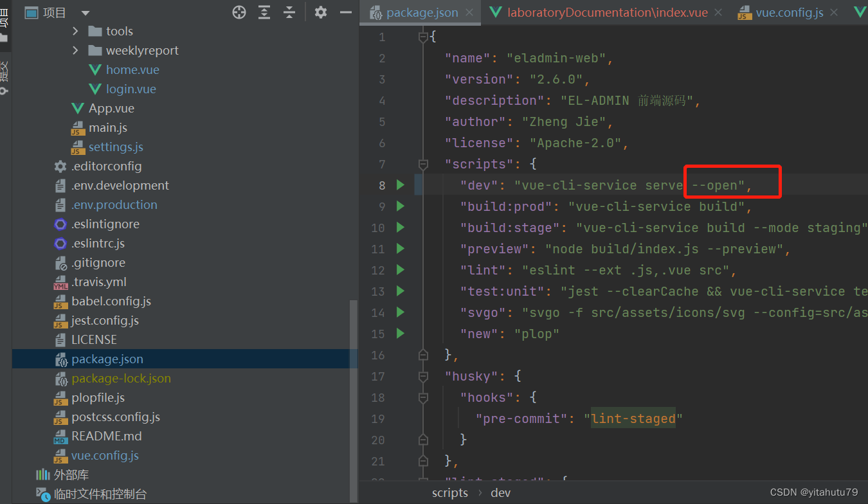Select package-lock.json file
The width and height of the screenshot is (868, 504).
point(121,378)
